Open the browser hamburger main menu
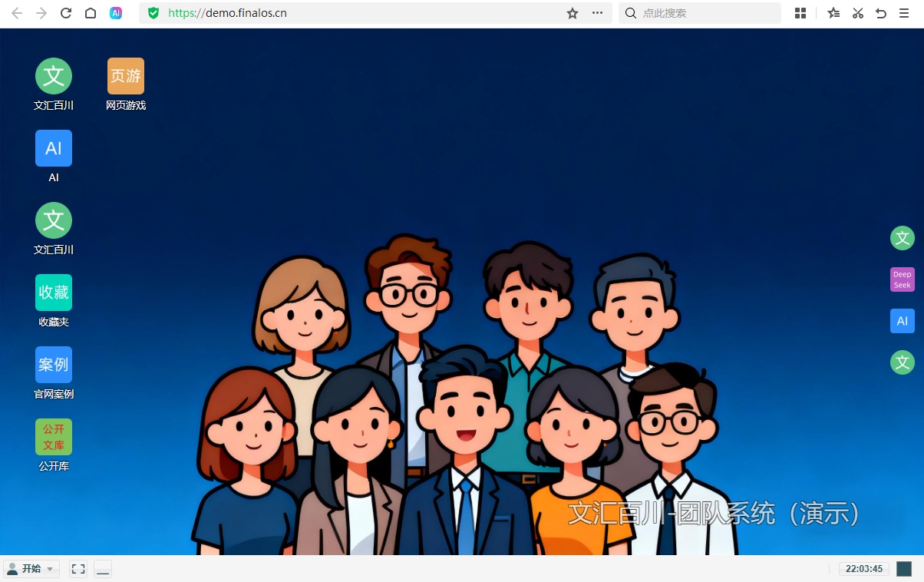The width and height of the screenshot is (924, 582). click(x=904, y=13)
